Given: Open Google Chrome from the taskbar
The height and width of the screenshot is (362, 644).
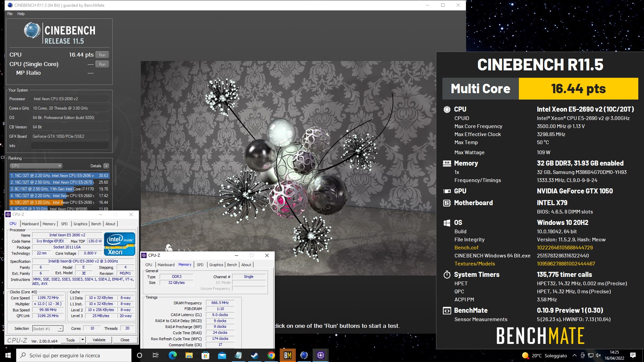Looking at the screenshot, I should tap(271, 355).
